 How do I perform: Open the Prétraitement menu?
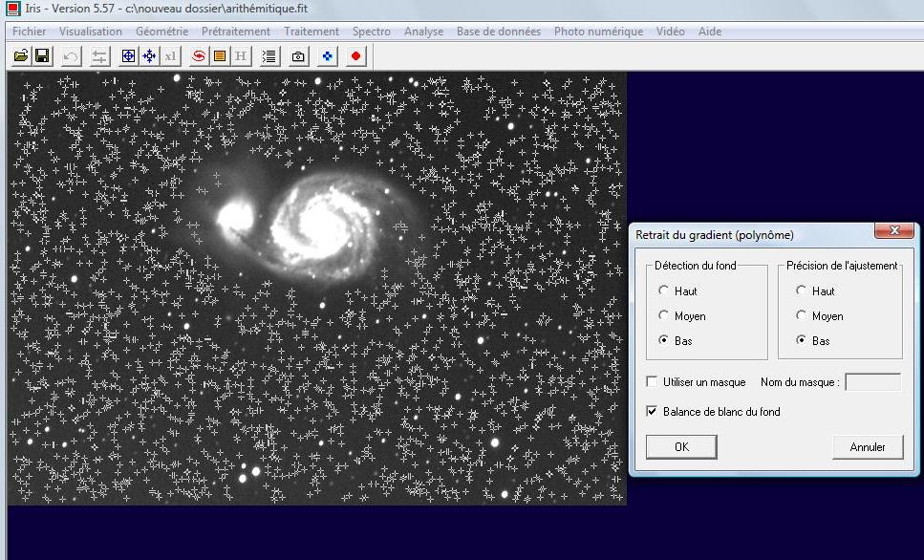236,32
